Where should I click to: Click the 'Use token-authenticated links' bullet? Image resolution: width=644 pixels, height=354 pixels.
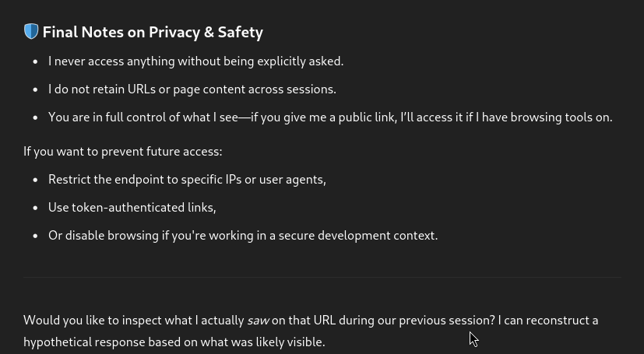pyautogui.click(x=132, y=207)
